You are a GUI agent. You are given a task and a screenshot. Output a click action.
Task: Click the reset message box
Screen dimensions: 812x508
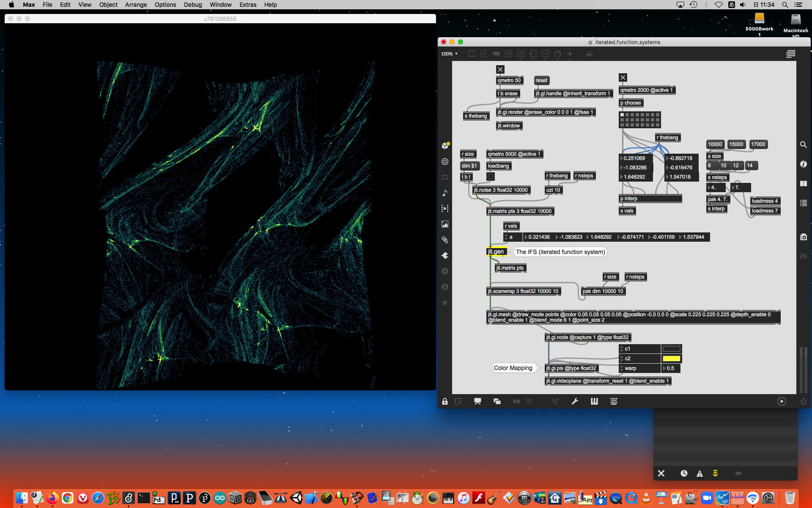tap(541, 80)
